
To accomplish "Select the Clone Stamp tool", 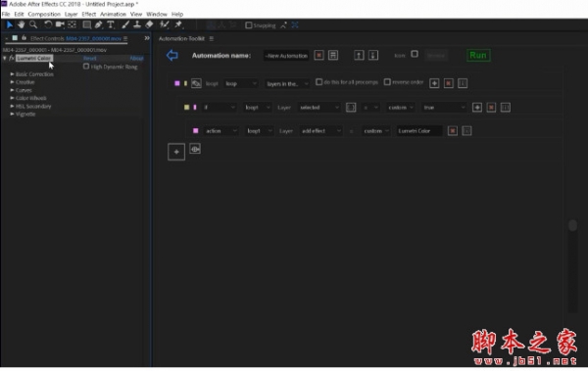I will (137, 24).
